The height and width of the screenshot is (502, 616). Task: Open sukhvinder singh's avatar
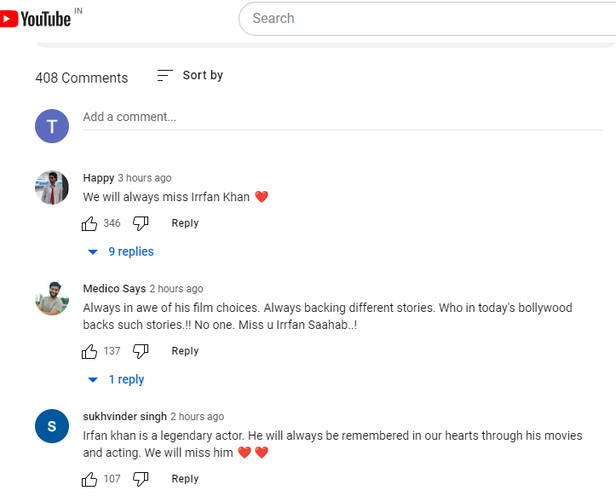[52, 426]
